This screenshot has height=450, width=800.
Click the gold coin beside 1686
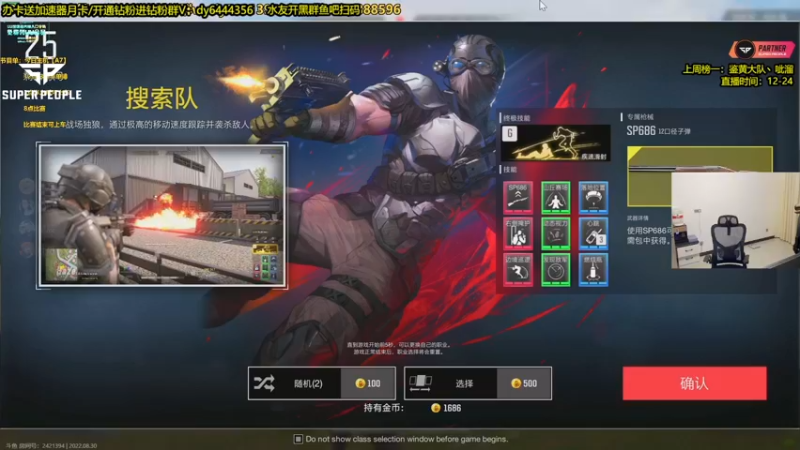tap(435, 408)
